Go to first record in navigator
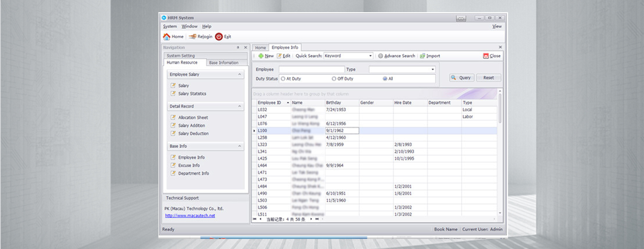Image resolution: width=644 pixels, height=249 pixels. pos(255,219)
